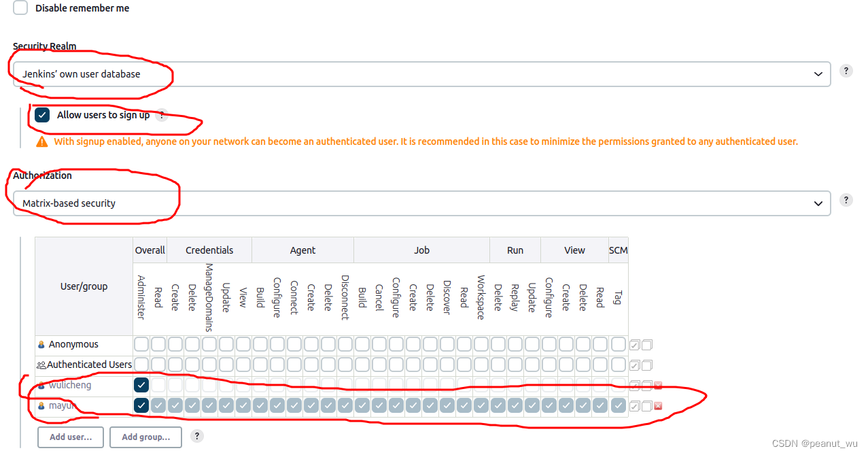Click the Administer column label
The image size is (868, 455).
141,297
